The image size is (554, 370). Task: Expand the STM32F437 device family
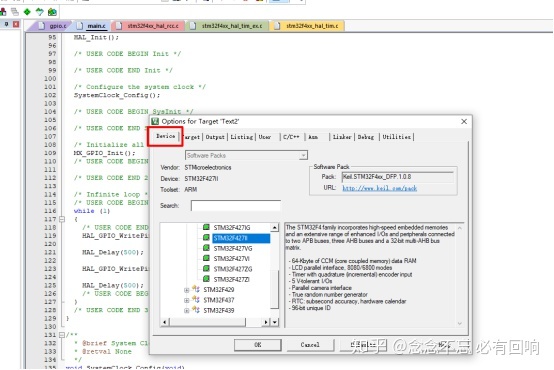click(x=187, y=300)
